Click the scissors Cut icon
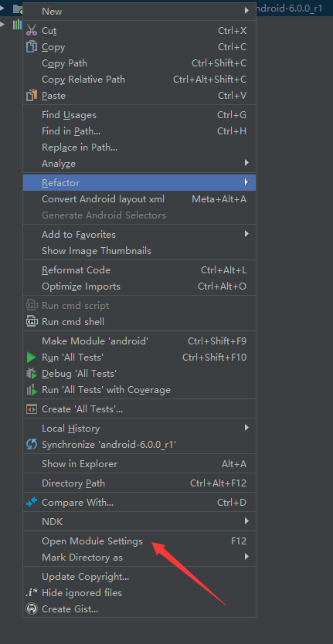The image size is (333, 644). click(x=32, y=30)
